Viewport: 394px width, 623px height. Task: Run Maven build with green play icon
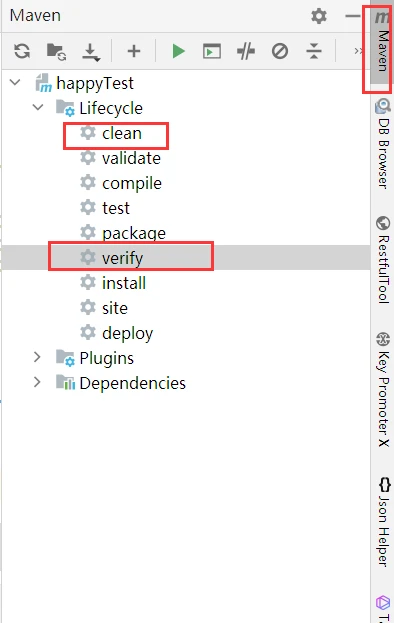click(x=178, y=51)
